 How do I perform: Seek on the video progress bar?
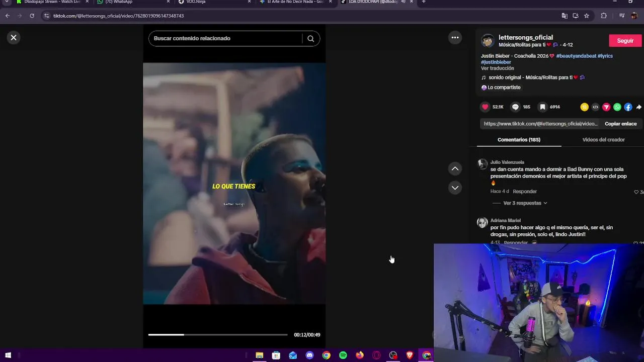(x=217, y=334)
